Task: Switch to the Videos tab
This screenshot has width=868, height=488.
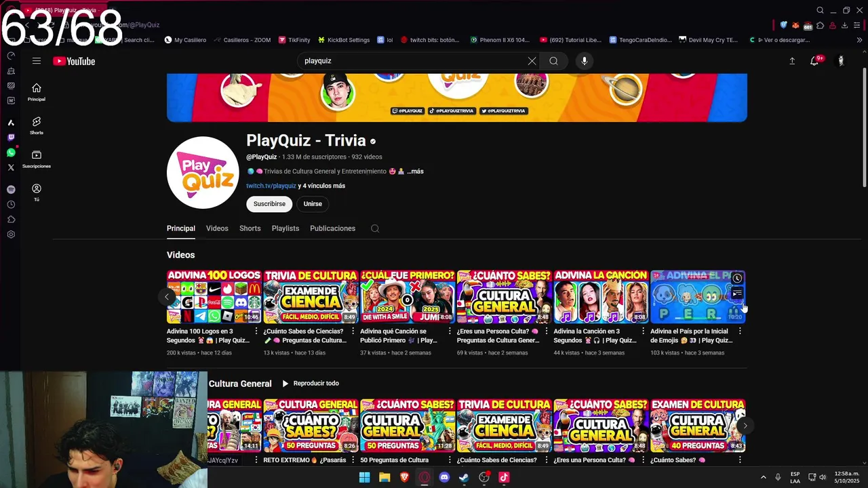Action: [x=217, y=228]
